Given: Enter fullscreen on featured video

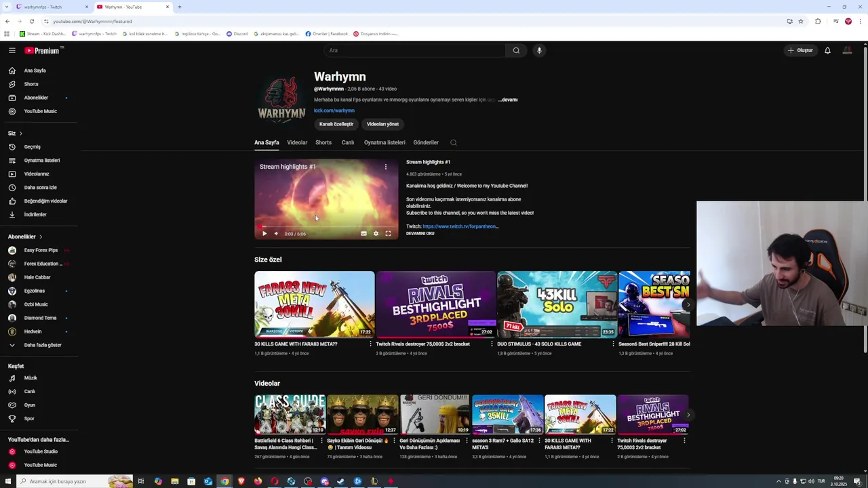Looking at the screenshot, I should click(x=388, y=234).
